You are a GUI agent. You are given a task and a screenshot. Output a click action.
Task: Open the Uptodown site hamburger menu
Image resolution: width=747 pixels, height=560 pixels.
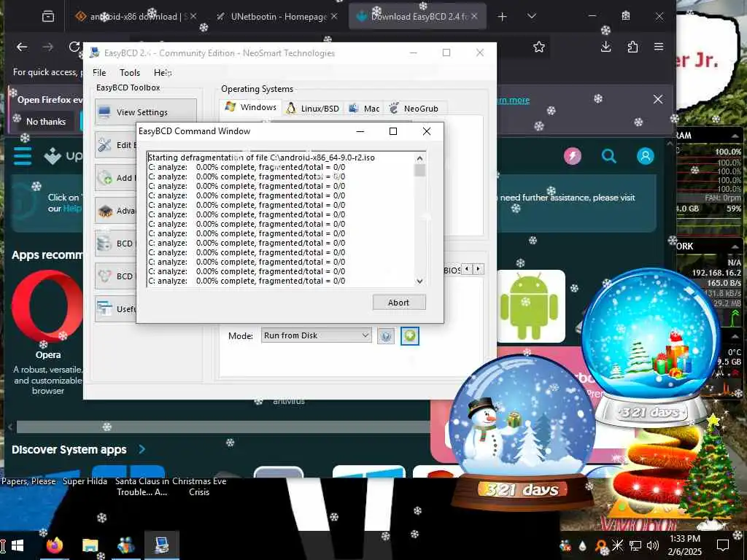(x=23, y=156)
